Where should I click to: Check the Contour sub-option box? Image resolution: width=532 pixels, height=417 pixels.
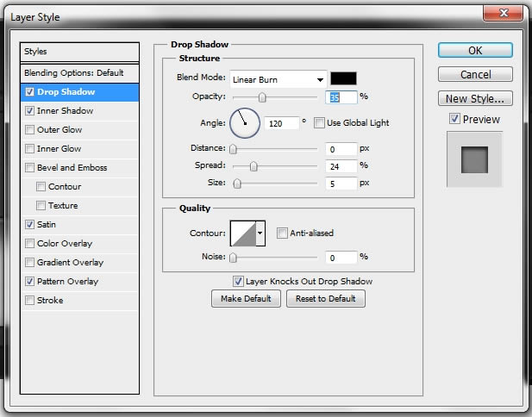click(x=41, y=187)
